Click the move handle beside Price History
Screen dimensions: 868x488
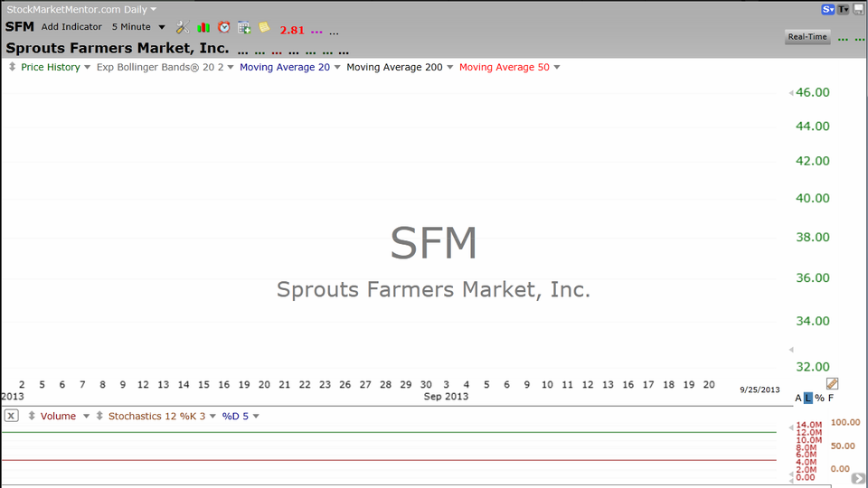point(12,67)
